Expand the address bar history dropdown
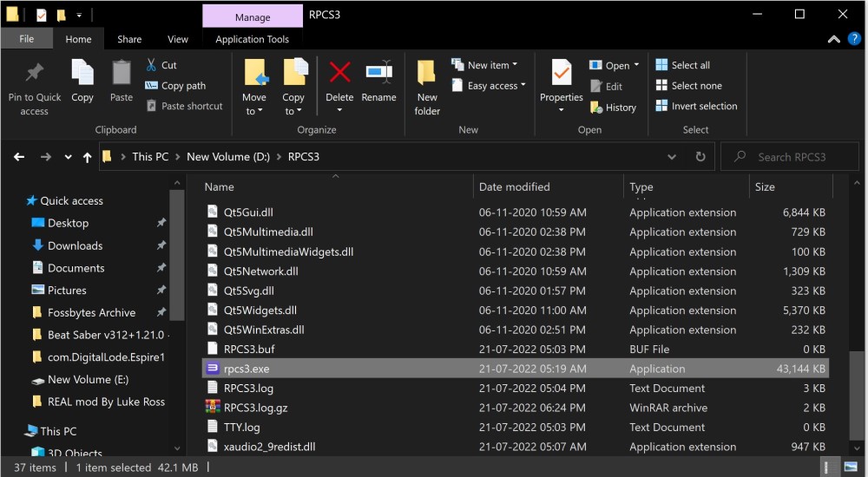This screenshot has height=477, width=868. (x=672, y=157)
